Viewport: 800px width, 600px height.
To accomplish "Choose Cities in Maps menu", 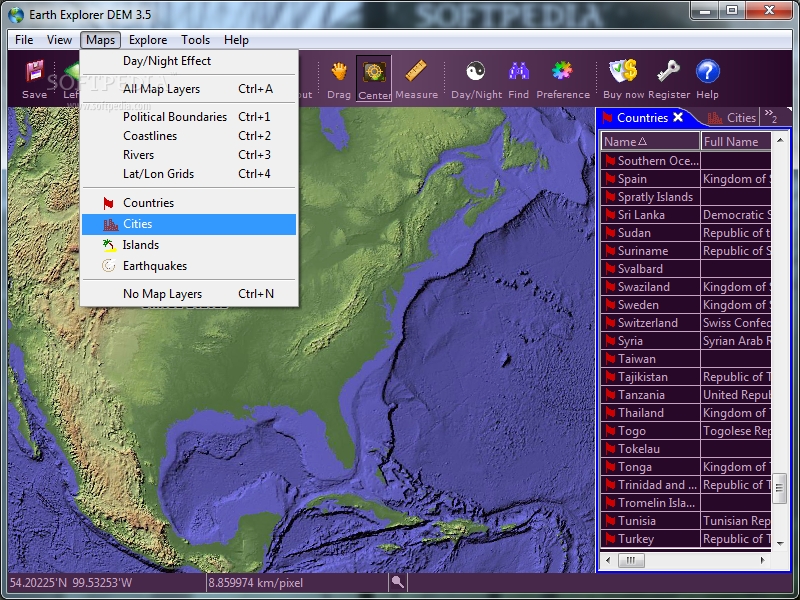I will (189, 224).
